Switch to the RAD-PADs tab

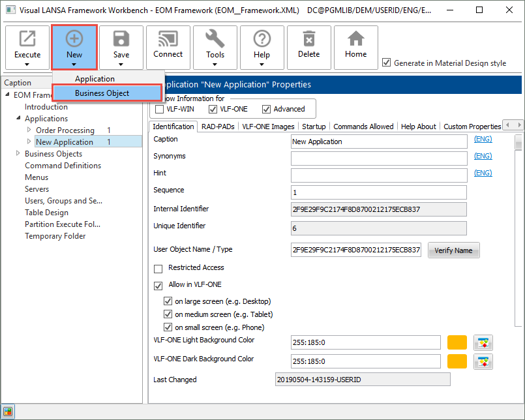click(x=218, y=127)
